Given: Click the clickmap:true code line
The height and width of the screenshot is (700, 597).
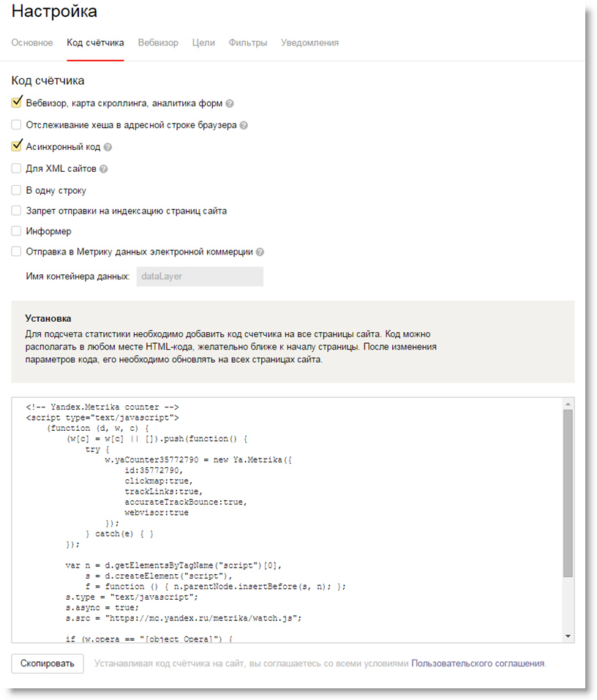Looking at the screenshot, I should click(159, 481).
